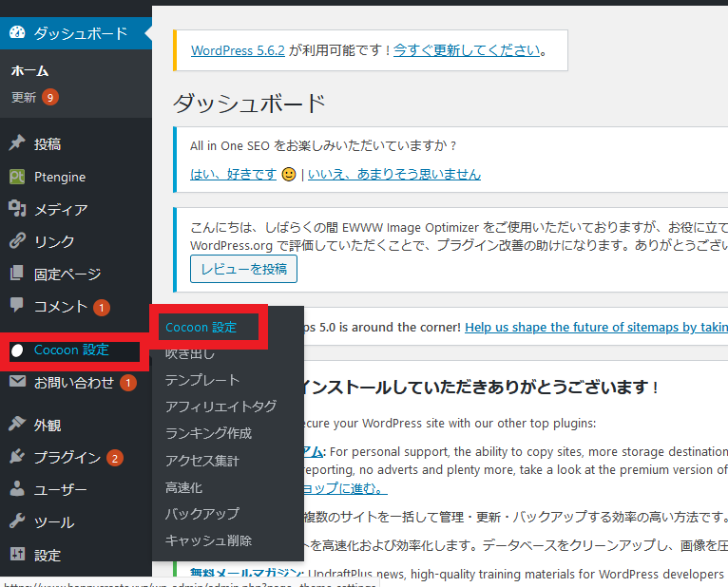Open the お問い合わせ menu
Image resolution: width=728 pixels, height=587 pixels.
pos(76,383)
